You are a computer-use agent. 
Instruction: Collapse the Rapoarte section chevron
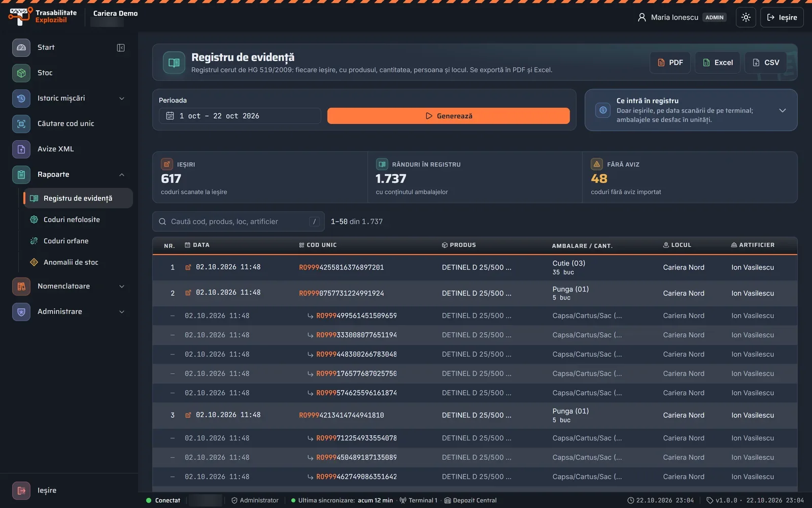coord(122,174)
